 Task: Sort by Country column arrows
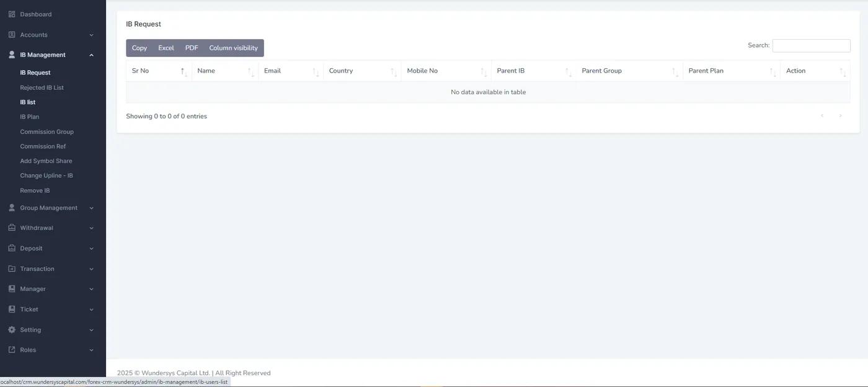393,71
